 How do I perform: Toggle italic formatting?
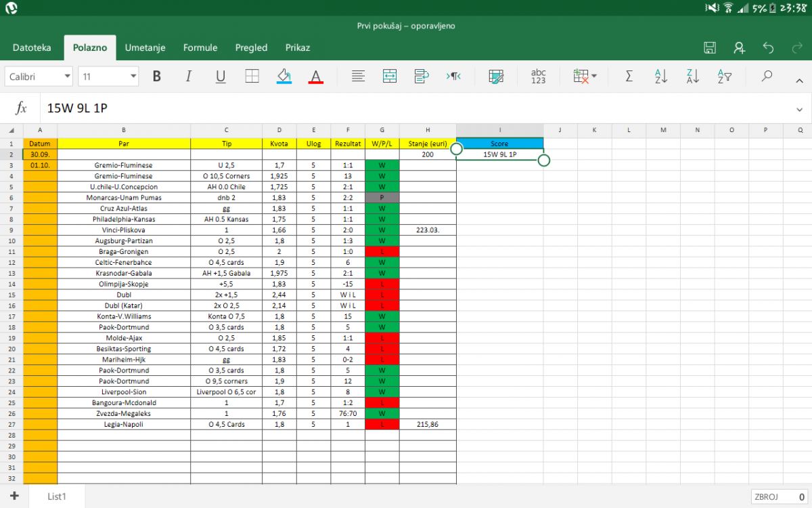[x=189, y=77]
